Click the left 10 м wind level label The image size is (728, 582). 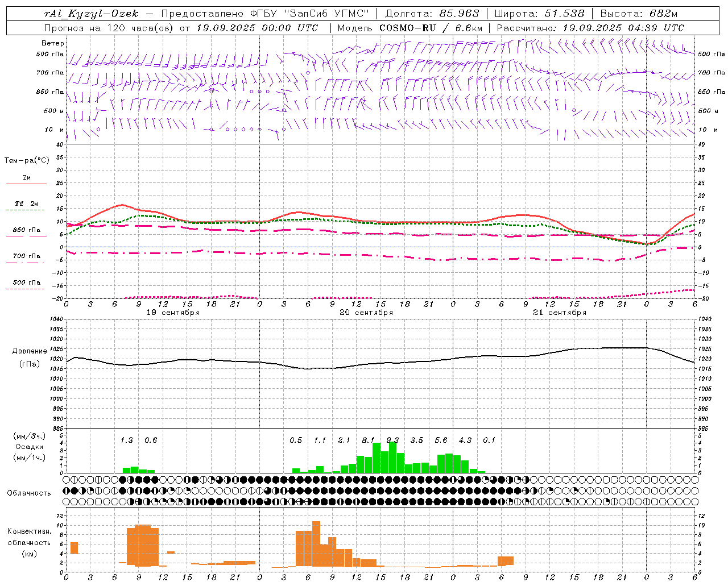55,130
